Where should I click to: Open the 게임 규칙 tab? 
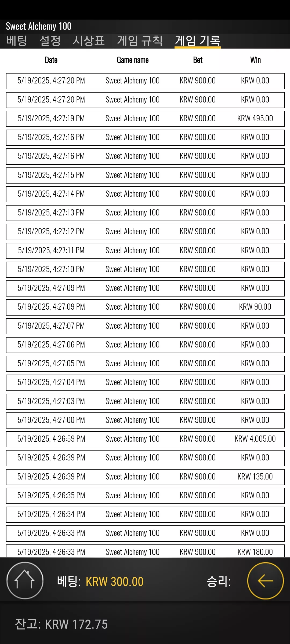pos(140,41)
